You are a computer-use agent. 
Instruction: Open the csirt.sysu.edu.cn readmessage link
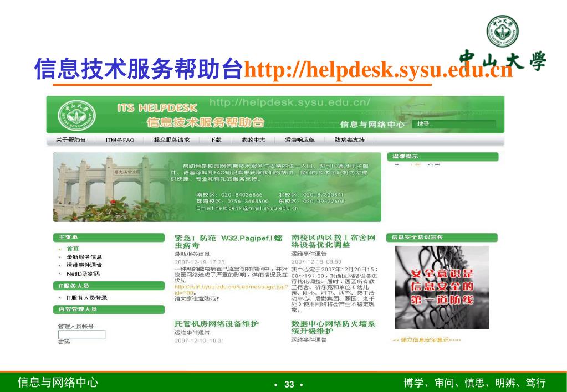231,290
